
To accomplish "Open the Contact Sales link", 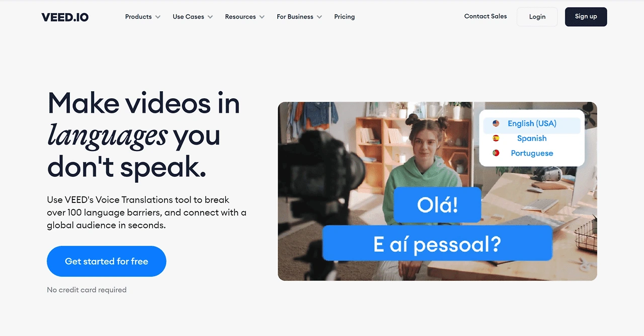I will pyautogui.click(x=486, y=16).
